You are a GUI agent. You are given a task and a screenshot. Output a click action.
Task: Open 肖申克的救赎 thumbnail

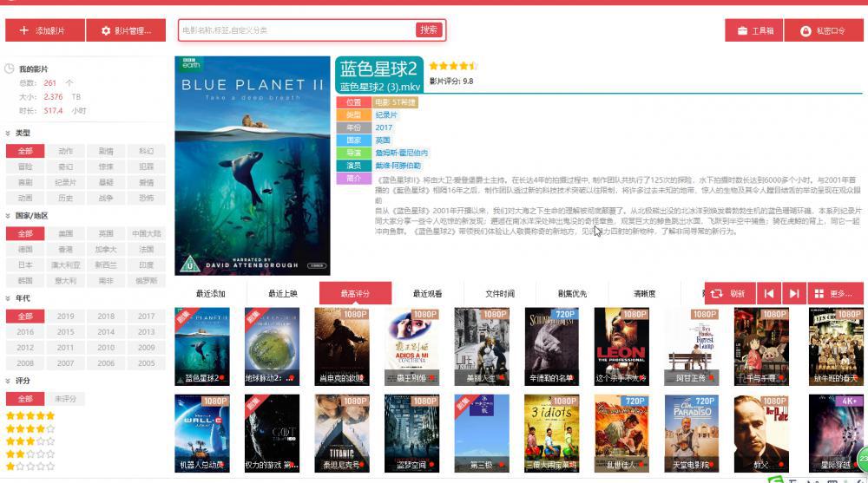341,346
